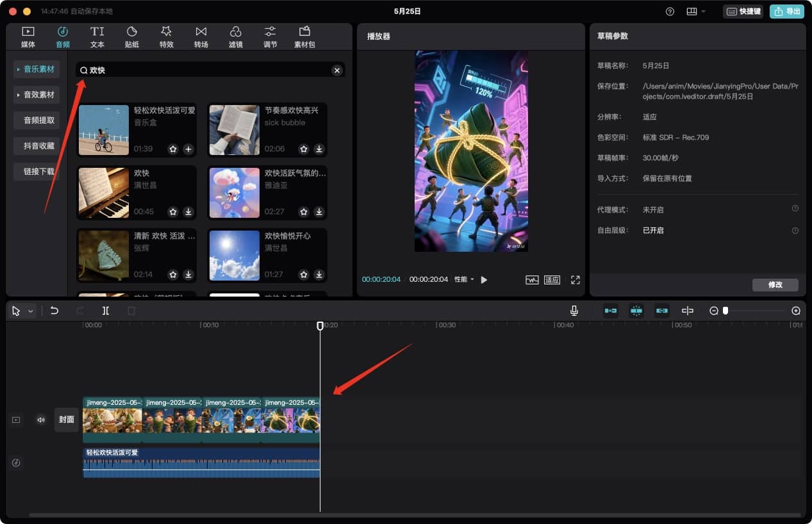Click the timeline zoom slider handle
The height and width of the screenshot is (524, 812).
[x=725, y=311]
